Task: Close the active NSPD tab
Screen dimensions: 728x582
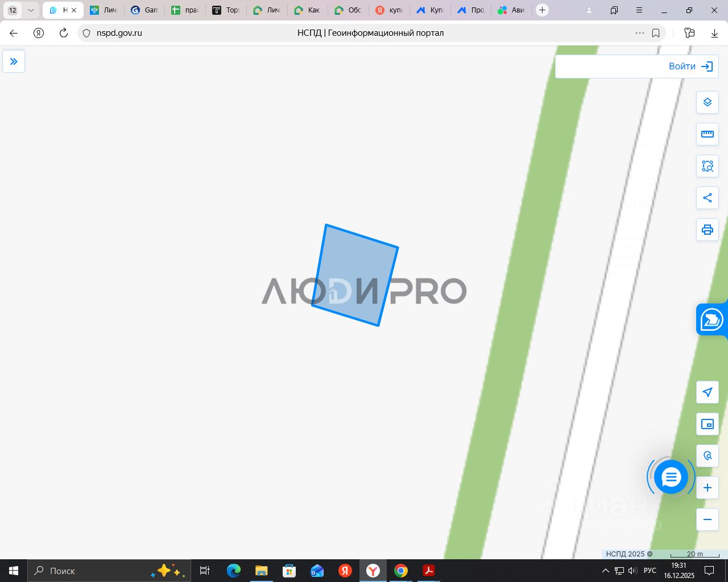Action: (x=74, y=10)
